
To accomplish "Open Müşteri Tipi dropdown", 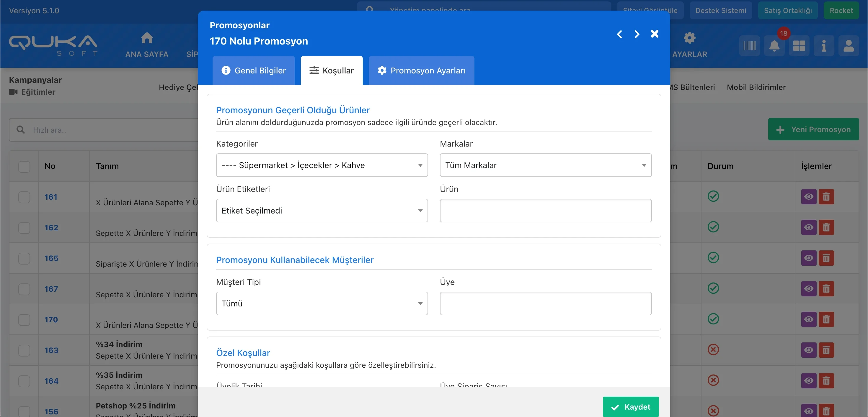I will coord(322,303).
